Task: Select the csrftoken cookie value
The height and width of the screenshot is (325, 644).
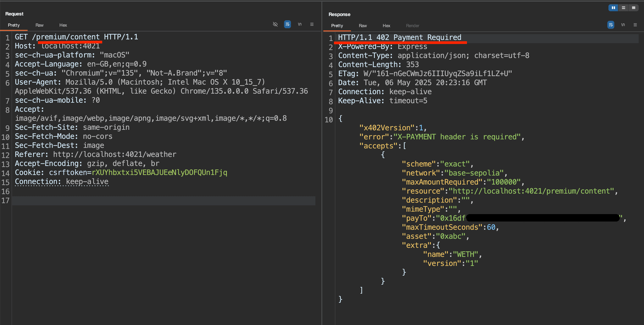Action: (x=159, y=173)
